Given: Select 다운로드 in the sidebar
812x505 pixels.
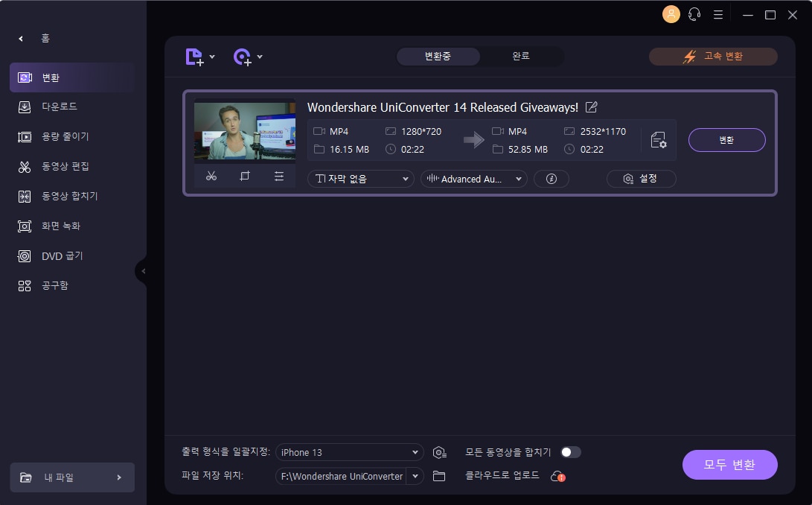Looking at the screenshot, I should (x=72, y=107).
